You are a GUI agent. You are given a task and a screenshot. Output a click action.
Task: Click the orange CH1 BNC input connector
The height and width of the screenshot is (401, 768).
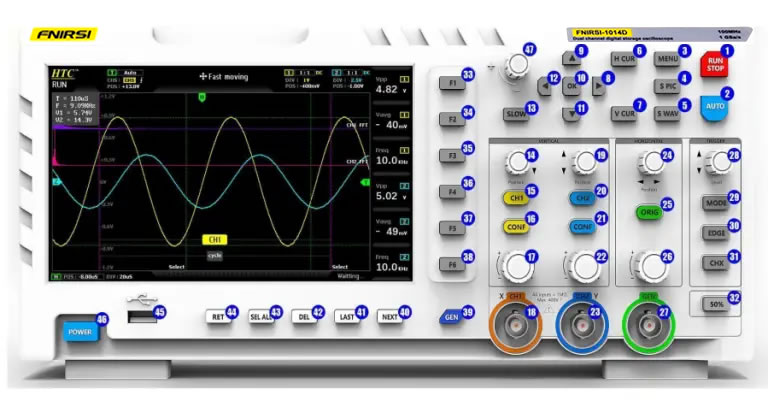pos(516,324)
